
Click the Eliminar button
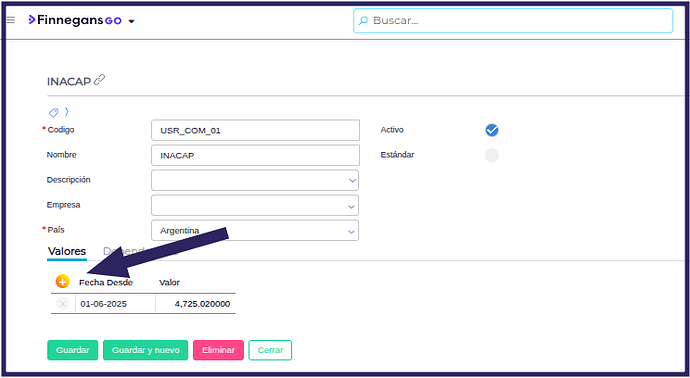[x=218, y=350]
